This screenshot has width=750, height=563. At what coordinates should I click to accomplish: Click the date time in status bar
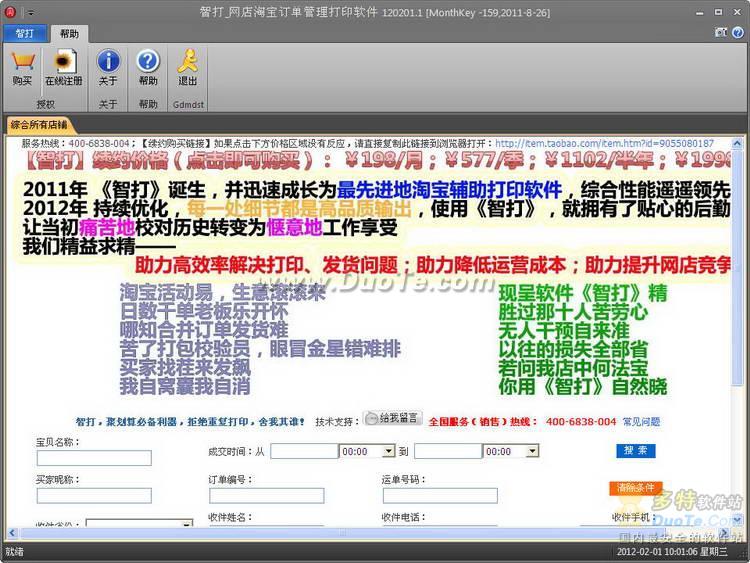tap(672, 552)
